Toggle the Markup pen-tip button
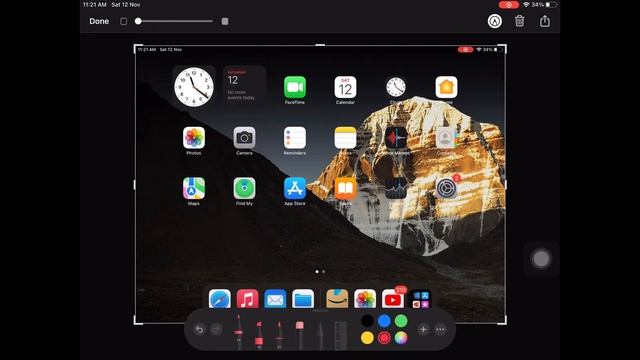Image resolution: width=640 pixels, height=360 pixels. click(495, 21)
